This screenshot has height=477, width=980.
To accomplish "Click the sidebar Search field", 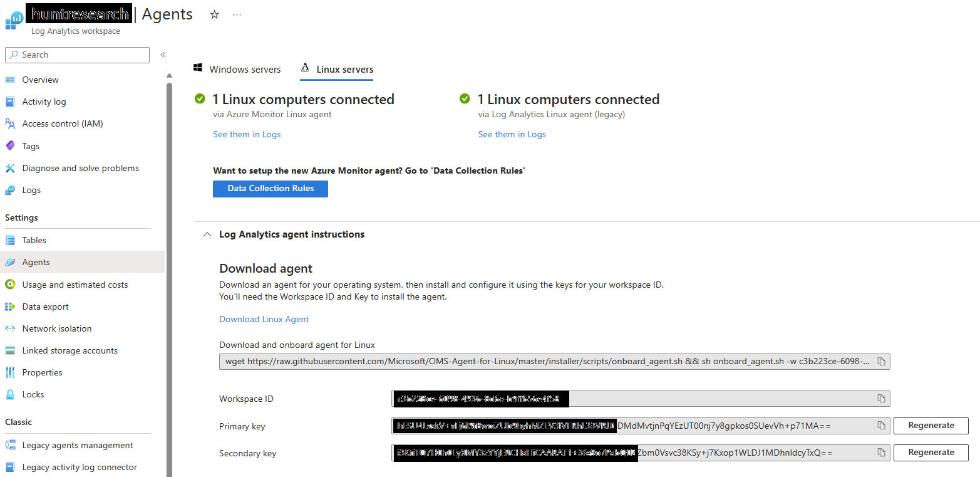I will (77, 55).
